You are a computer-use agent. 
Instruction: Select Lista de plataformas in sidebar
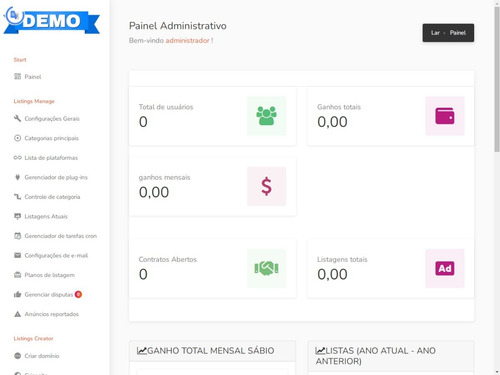[51, 158]
